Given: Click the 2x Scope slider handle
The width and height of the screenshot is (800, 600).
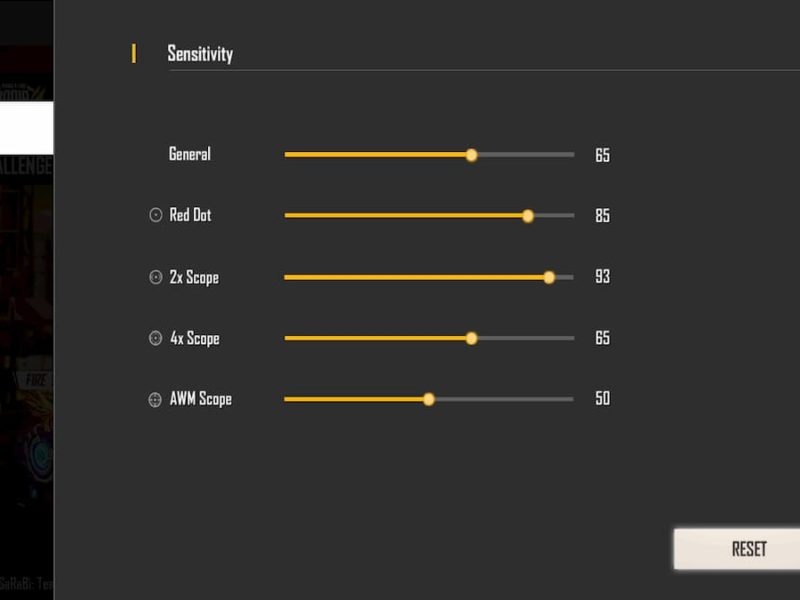Looking at the screenshot, I should click(x=550, y=276).
